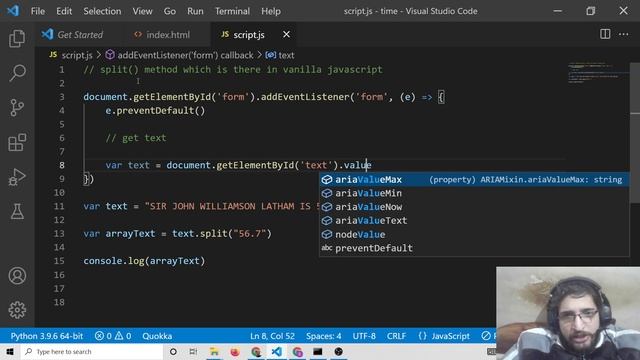Image resolution: width=640 pixels, height=360 pixels.
Task: Change encoding via UTF-8
Action: [x=364, y=336]
